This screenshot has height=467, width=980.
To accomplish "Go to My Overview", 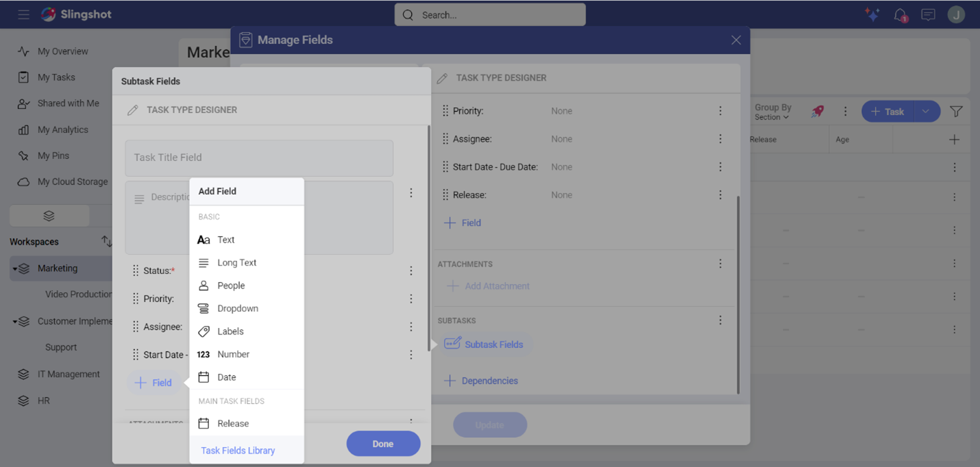I will (x=62, y=51).
